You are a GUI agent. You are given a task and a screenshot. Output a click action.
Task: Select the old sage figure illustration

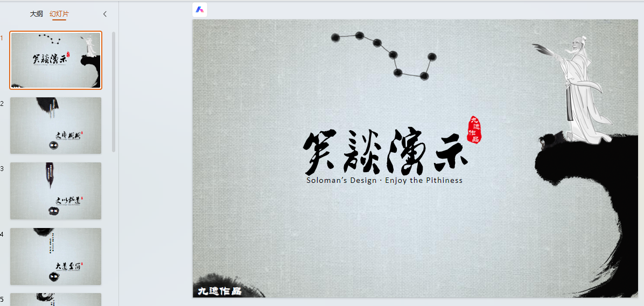(x=573, y=90)
